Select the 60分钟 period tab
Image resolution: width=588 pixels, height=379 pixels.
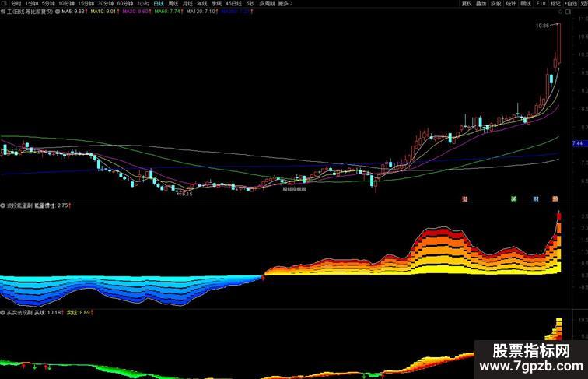coord(125,3)
